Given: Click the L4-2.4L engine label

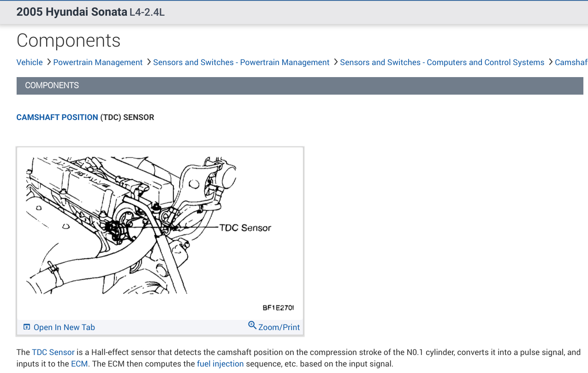Looking at the screenshot, I should pyautogui.click(x=147, y=12).
